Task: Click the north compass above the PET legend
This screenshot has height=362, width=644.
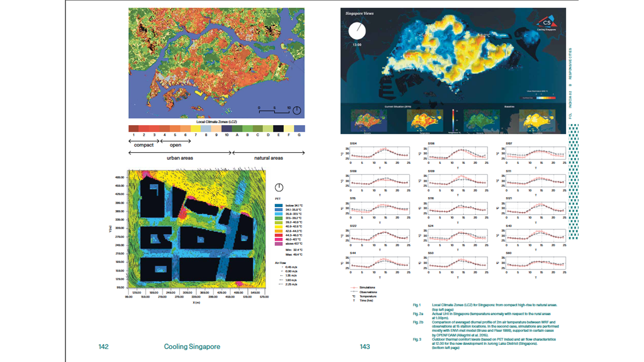Action: click(x=279, y=188)
